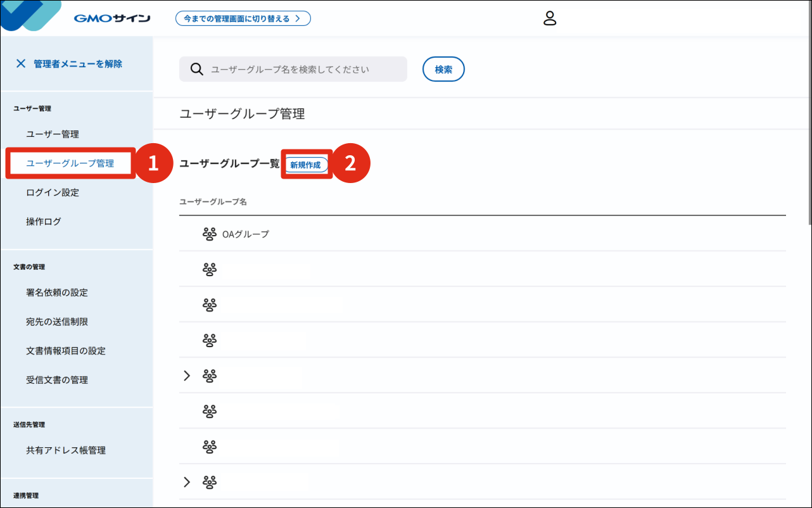Click the group icon in the second row
The width and height of the screenshot is (812, 508).
pyautogui.click(x=210, y=269)
